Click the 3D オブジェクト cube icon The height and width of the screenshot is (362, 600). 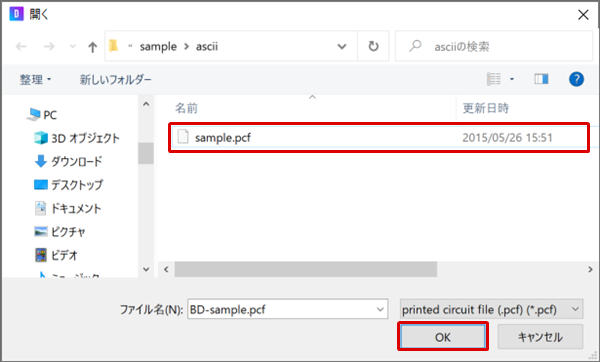pyautogui.click(x=41, y=138)
